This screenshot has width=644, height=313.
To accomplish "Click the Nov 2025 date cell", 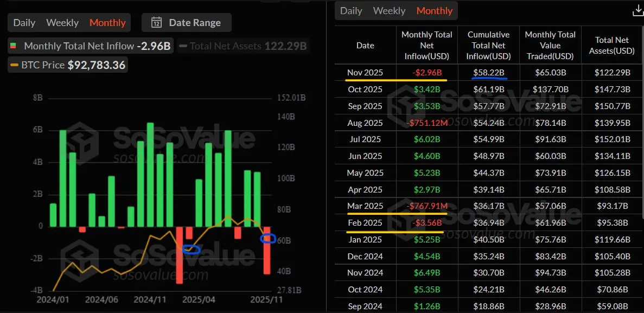I will 365,73.
